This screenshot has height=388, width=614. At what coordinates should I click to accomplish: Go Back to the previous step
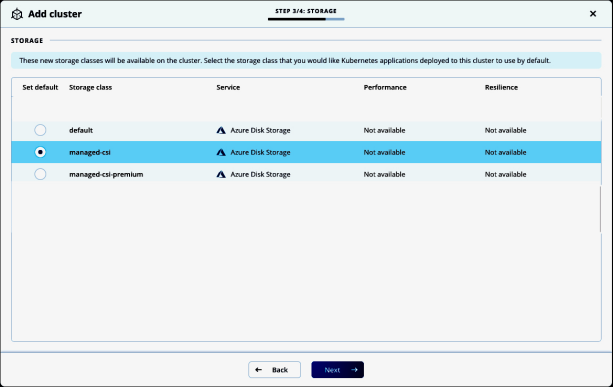[x=274, y=370]
